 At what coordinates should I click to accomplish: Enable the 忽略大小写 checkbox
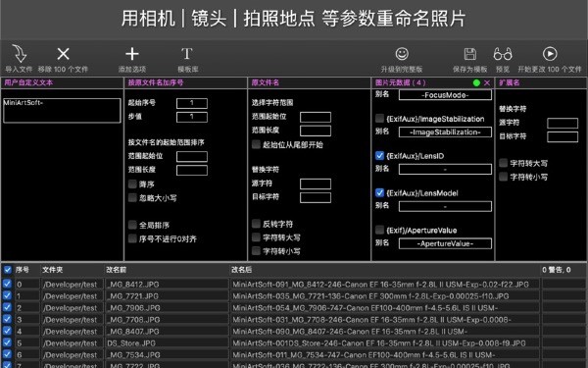click(132, 197)
